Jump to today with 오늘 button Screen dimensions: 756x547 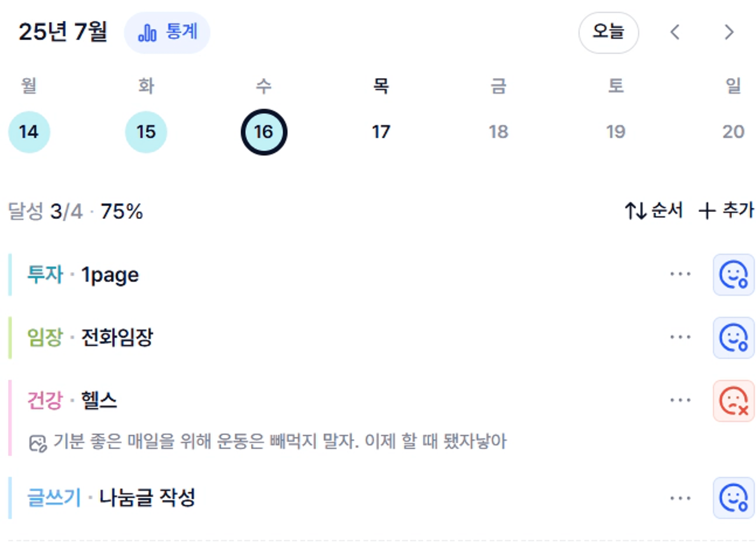click(x=609, y=33)
